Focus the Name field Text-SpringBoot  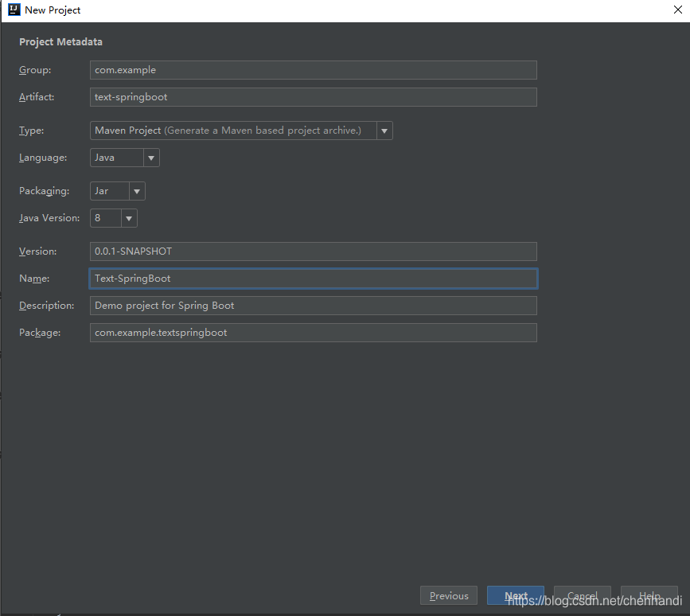coord(314,279)
